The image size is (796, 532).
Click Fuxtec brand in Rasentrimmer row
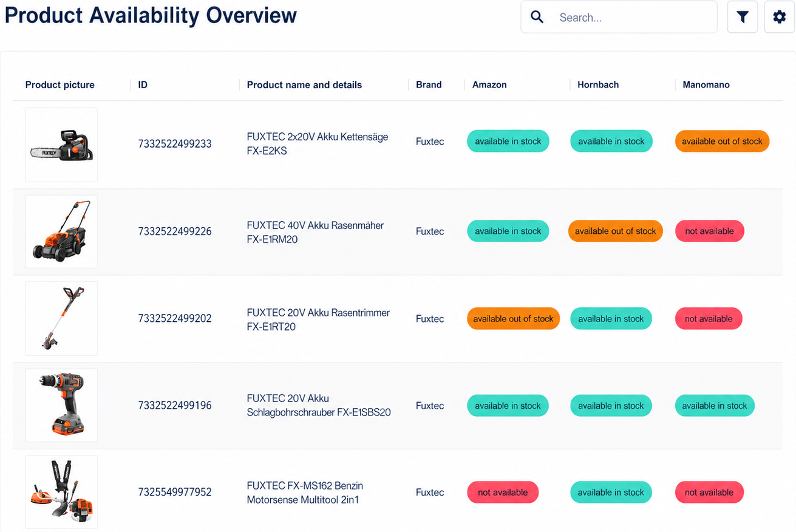coord(430,319)
